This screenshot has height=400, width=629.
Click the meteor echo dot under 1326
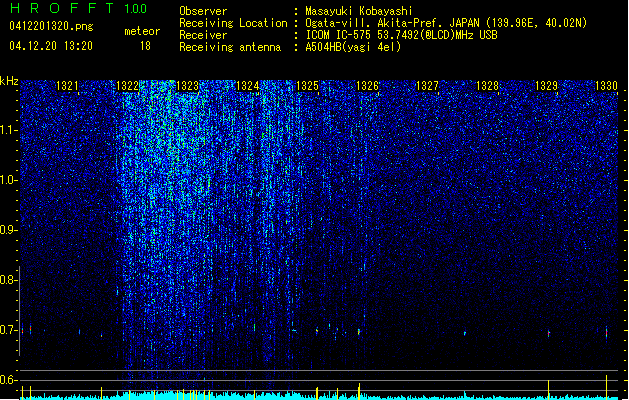pyautogui.click(x=359, y=332)
